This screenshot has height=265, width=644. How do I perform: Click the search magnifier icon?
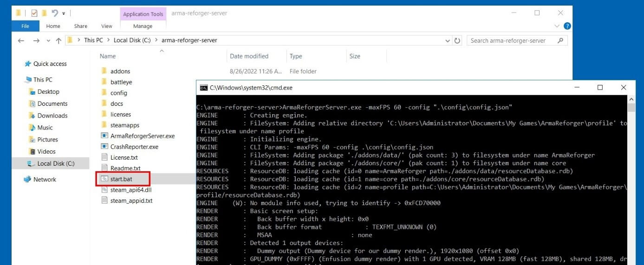coord(560,40)
